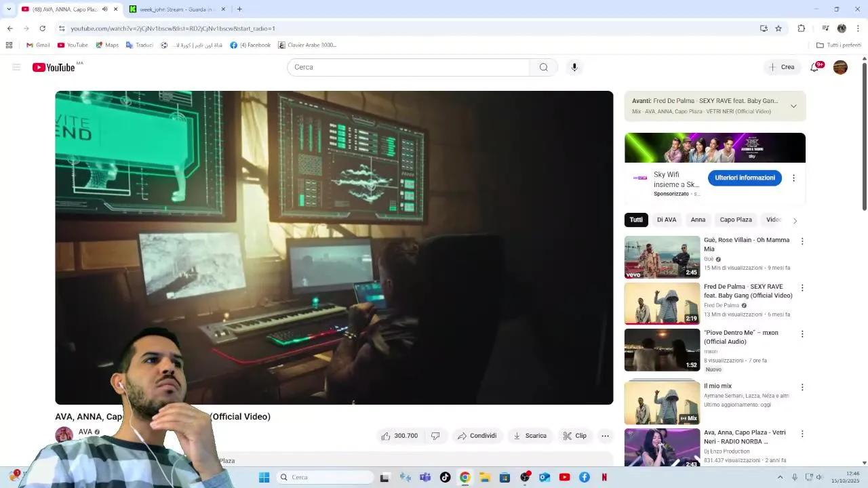Open Netflix from the taskbar
Image resolution: width=868 pixels, height=488 pixels.
pos(604,477)
